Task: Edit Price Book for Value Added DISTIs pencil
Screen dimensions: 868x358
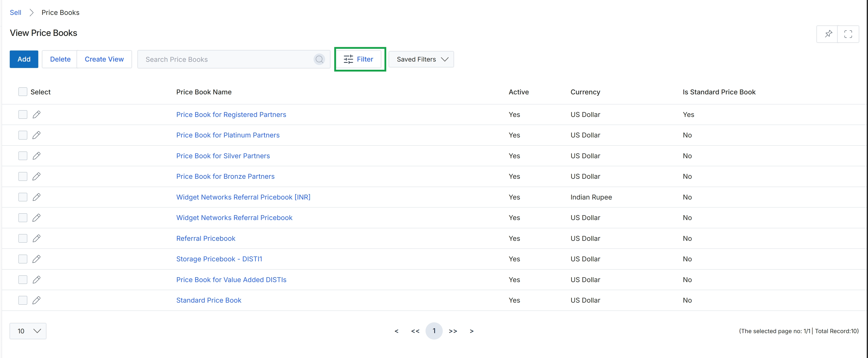Action: (36, 280)
